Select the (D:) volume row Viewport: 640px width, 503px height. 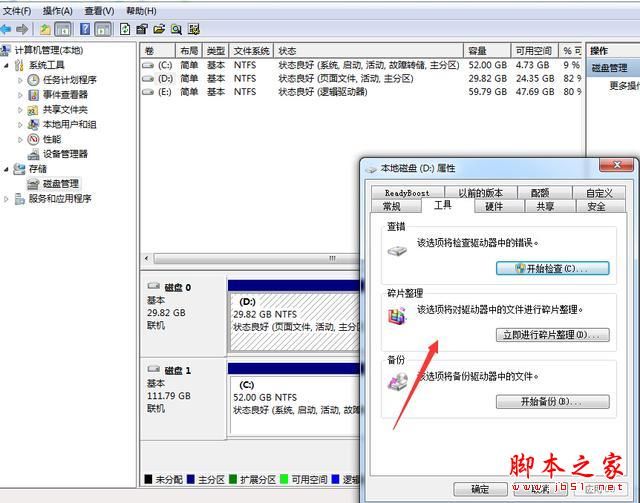[x=361, y=78]
